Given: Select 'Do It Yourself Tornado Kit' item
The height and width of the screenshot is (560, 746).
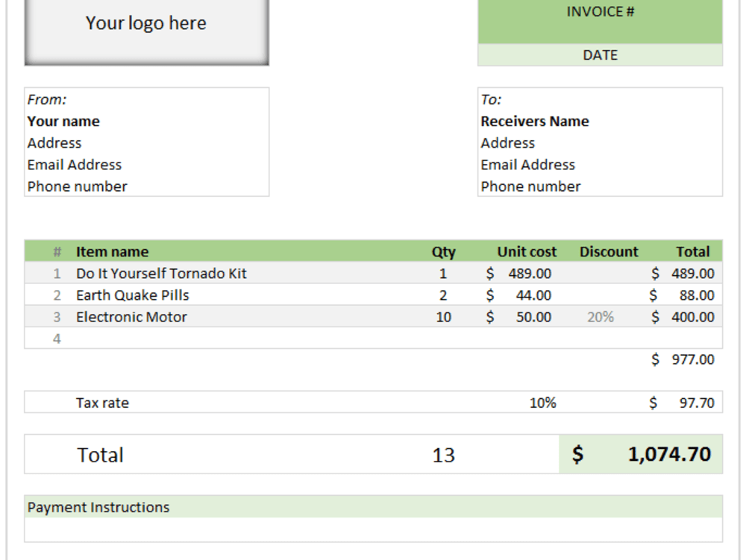Looking at the screenshot, I should [x=161, y=274].
